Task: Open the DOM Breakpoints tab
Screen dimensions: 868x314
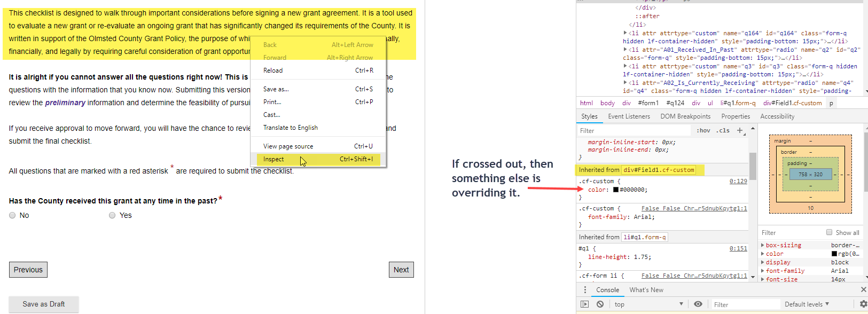Action: (685, 116)
